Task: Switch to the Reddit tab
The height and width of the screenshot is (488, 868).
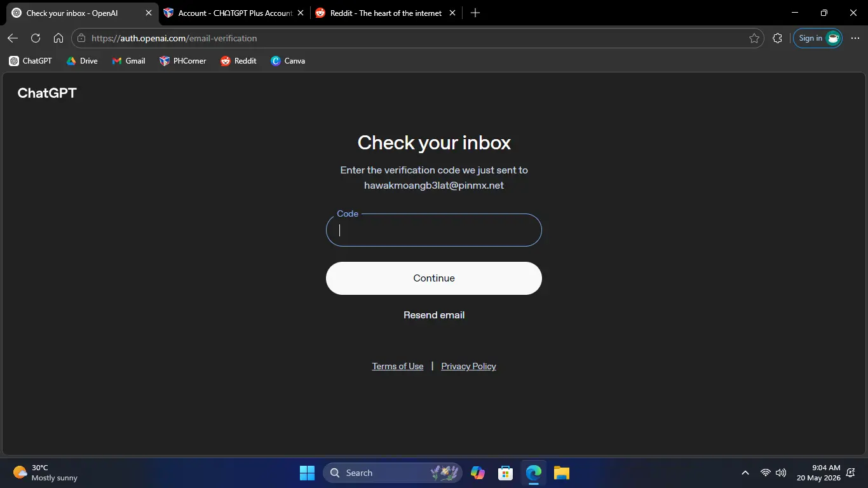Action: point(386,13)
